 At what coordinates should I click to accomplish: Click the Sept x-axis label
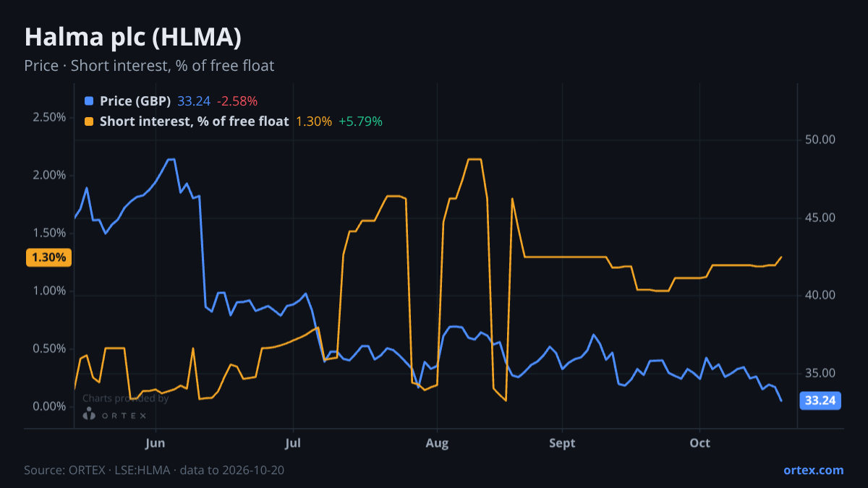(562, 442)
